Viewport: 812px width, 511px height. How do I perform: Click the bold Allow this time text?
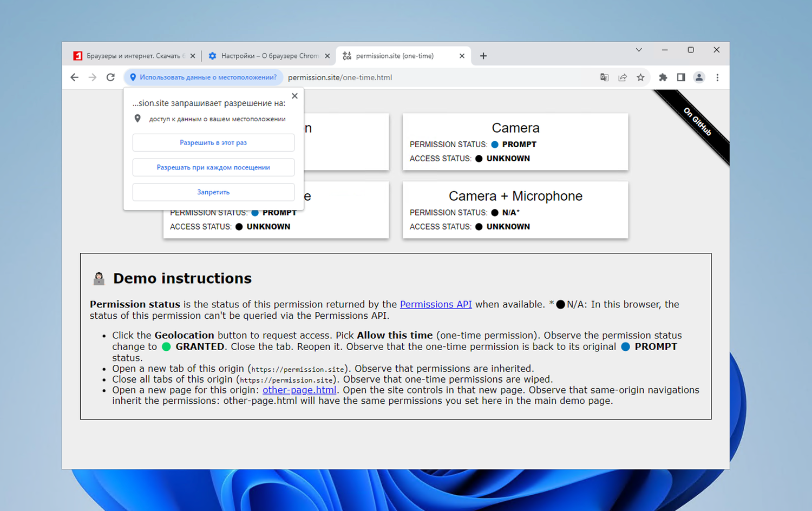point(395,335)
